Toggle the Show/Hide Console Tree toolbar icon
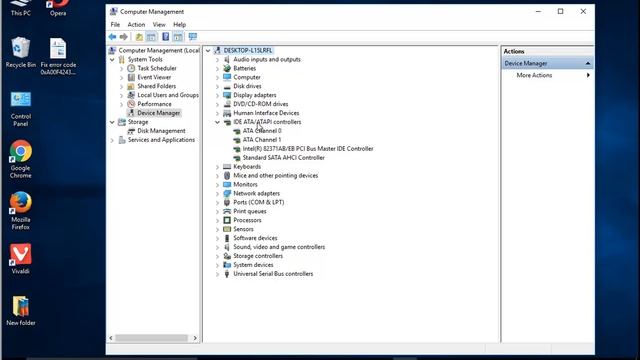 point(151,37)
